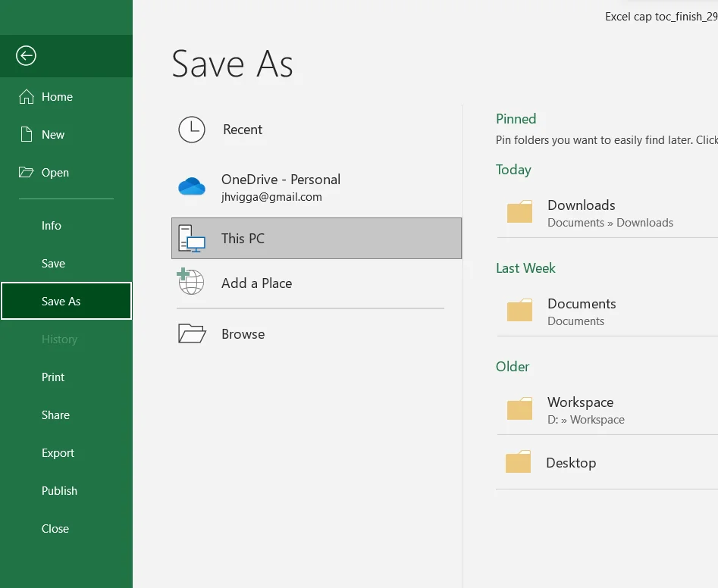Click the OneDrive cloud icon

coord(191,186)
